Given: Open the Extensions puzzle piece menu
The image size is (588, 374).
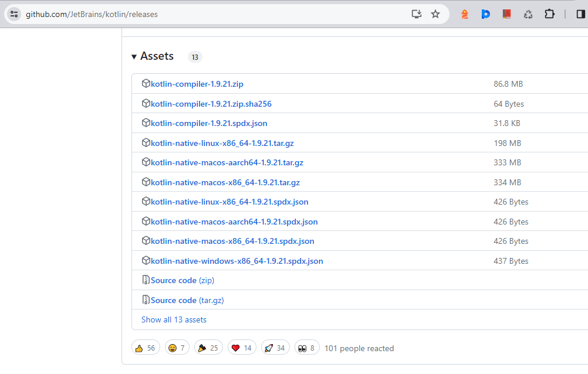Looking at the screenshot, I should pos(549,14).
